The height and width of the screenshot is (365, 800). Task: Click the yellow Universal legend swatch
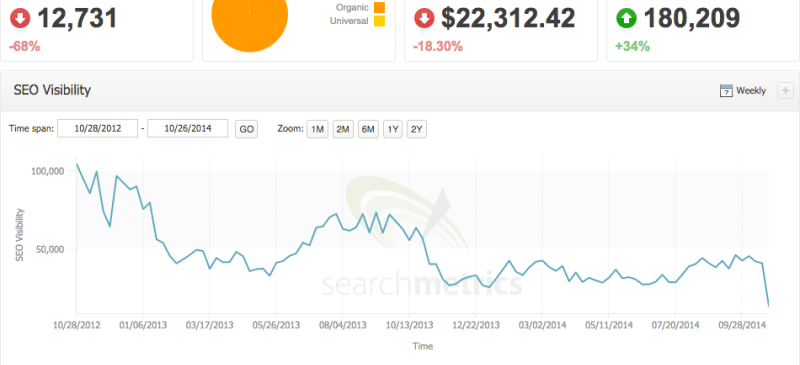(379, 21)
